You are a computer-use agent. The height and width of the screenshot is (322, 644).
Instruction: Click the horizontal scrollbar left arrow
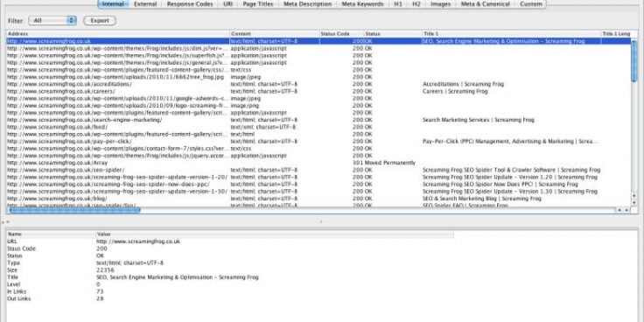[x=619, y=210]
